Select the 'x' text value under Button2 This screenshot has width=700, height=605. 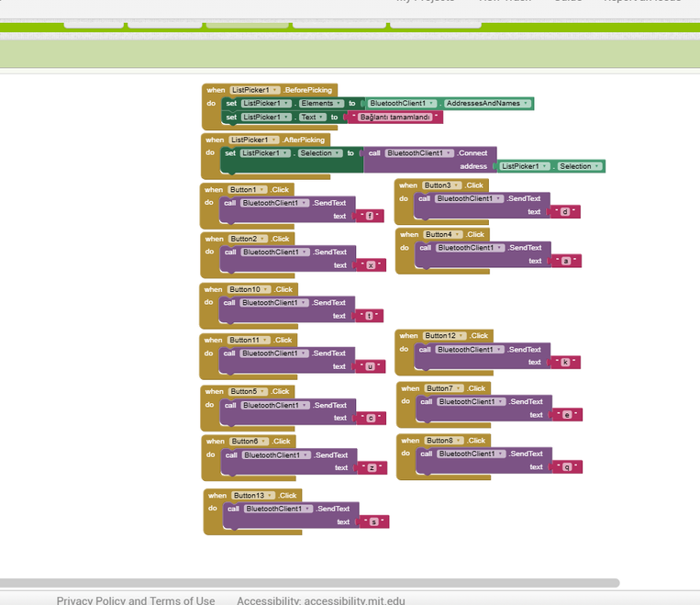(x=371, y=265)
